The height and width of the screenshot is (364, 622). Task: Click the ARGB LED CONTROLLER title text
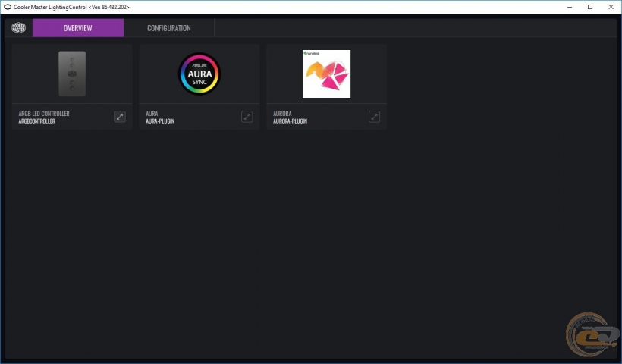pos(44,114)
